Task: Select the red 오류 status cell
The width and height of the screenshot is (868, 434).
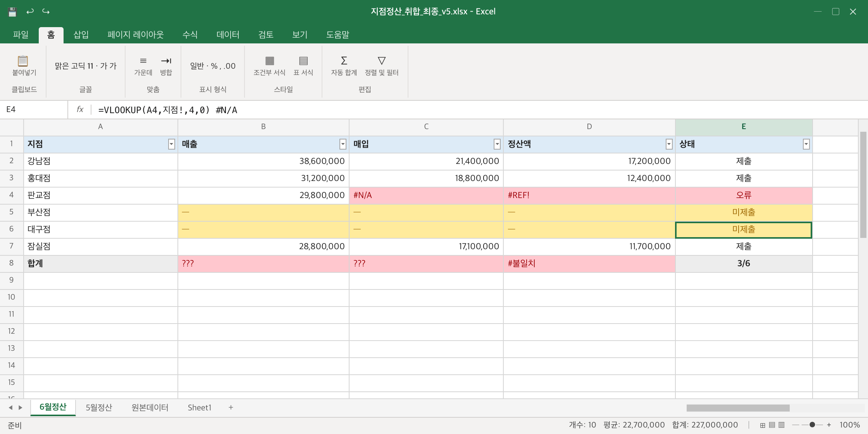Action: (744, 195)
